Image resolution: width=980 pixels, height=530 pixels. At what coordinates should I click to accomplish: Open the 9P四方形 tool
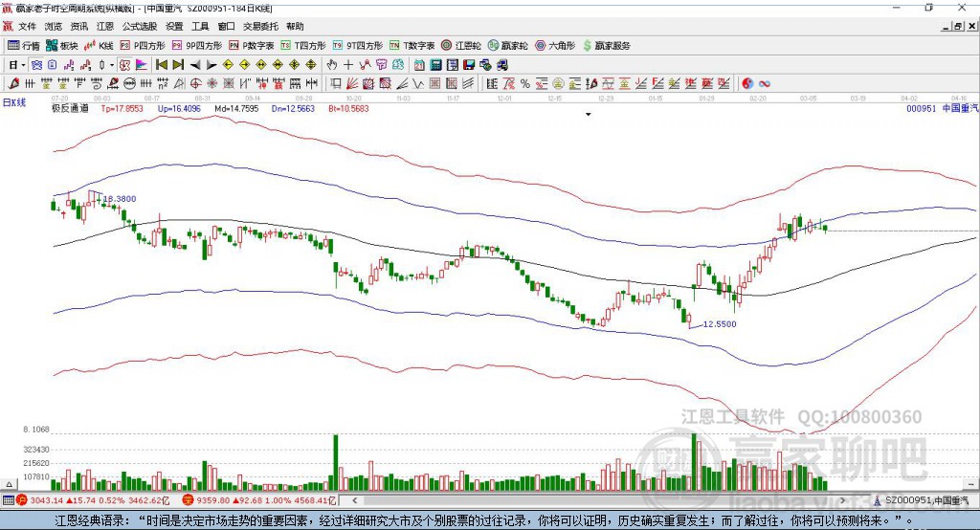[197, 46]
